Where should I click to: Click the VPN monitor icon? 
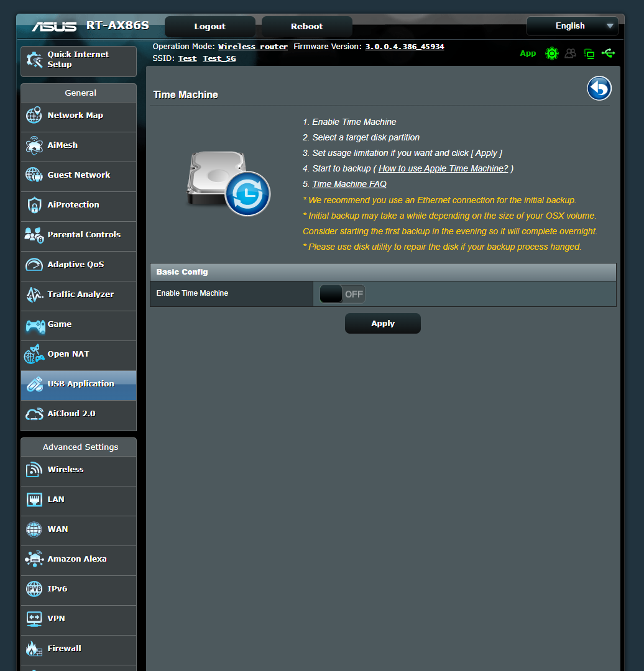tap(34, 619)
